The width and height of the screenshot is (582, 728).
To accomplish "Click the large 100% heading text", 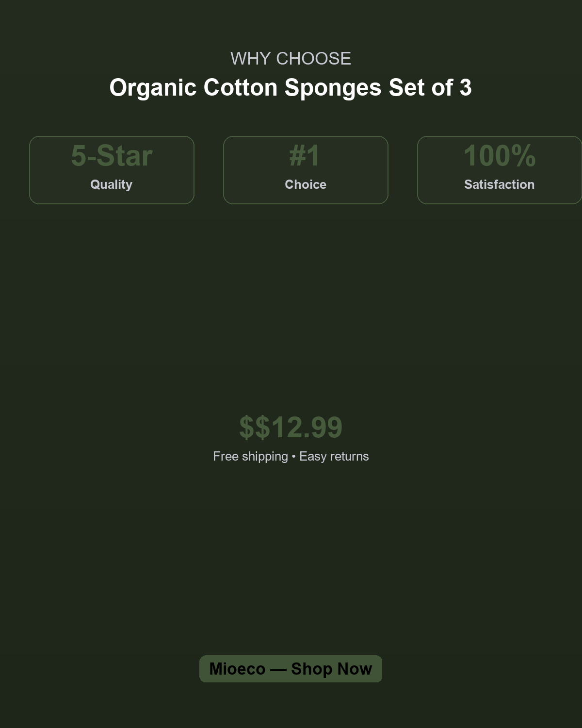I will 500,156.
